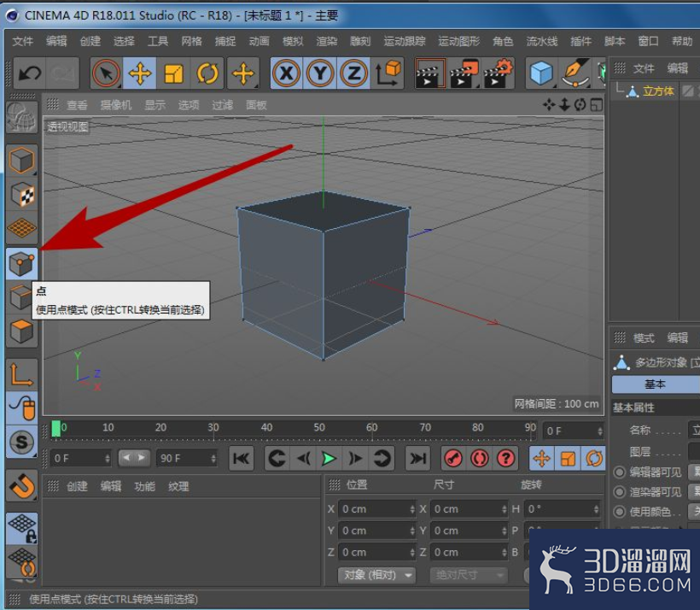
Task: Click size Y stepper arrows
Action: (x=504, y=531)
